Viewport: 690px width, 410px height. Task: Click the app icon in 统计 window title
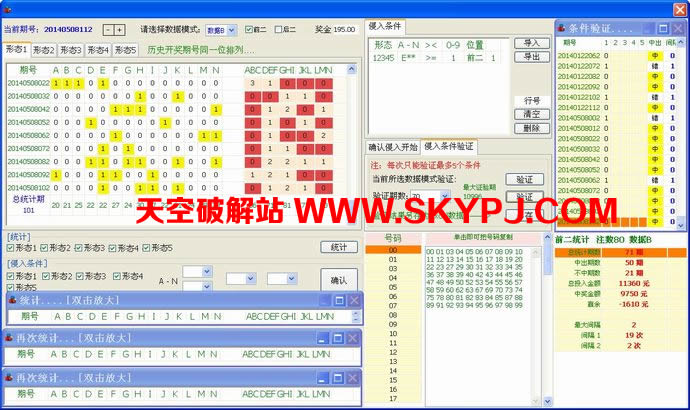tap(12, 300)
